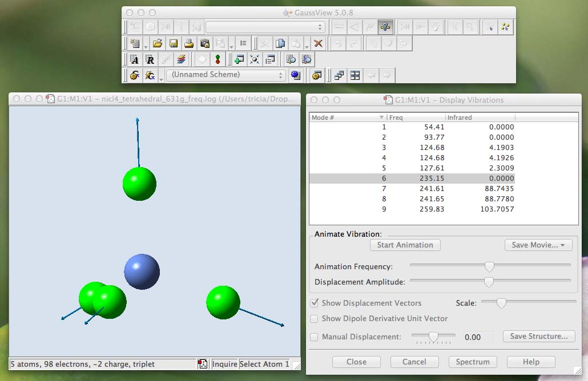Click the inquire icon in Display Vibrations title

pyautogui.click(x=389, y=100)
